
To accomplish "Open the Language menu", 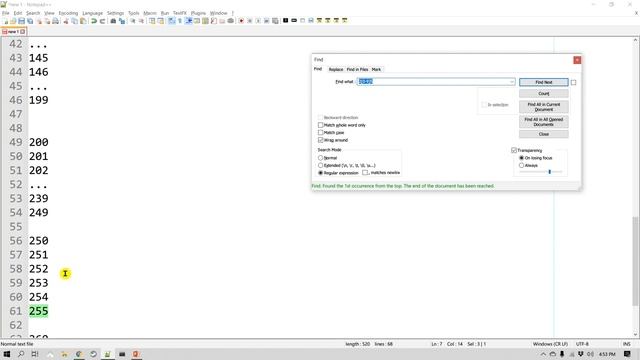I will click(x=93, y=13).
